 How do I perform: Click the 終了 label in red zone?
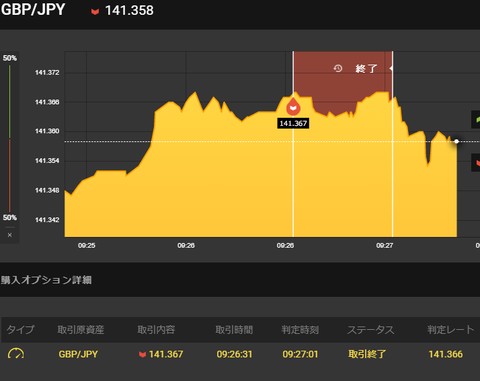click(x=366, y=69)
